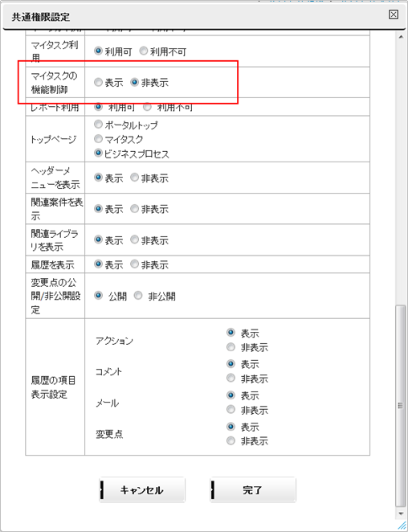This screenshot has width=408, height=532.
Task: Set 変更点 setting to 非公開
Action: click(138, 296)
